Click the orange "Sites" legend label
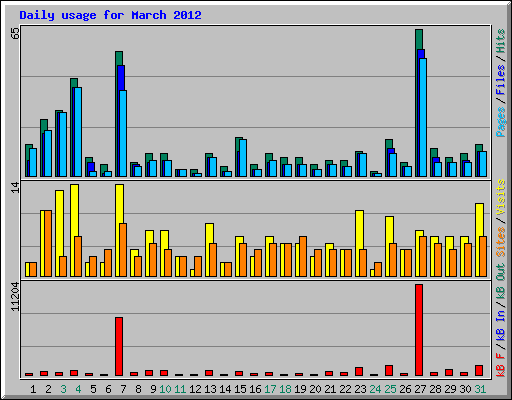Screen dimensions: 512x400 click(501, 242)
